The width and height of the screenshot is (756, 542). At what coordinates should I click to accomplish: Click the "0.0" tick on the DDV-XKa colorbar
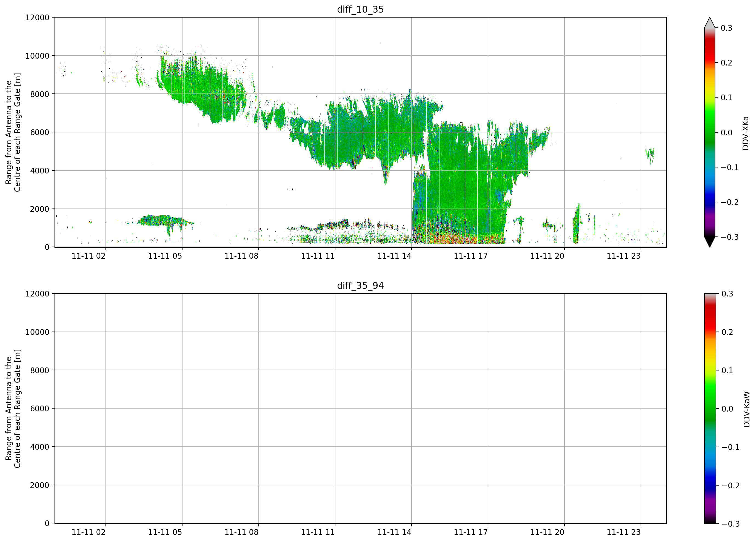pyautogui.click(x=727, y=133)
